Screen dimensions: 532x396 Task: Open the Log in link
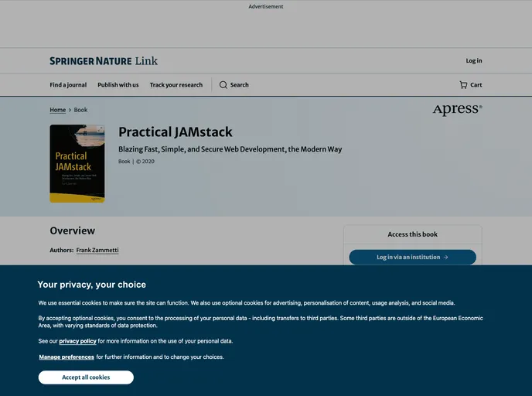(x=474, y=61)
